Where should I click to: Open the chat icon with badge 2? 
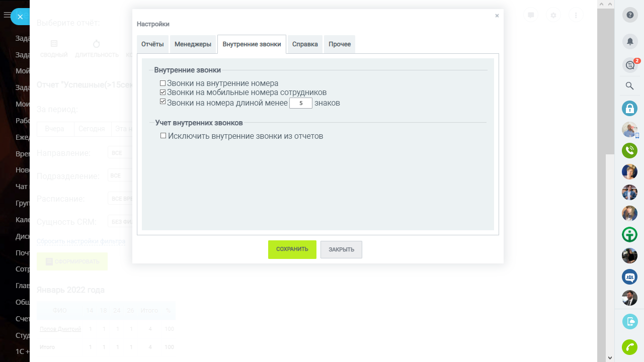(629, 65)
